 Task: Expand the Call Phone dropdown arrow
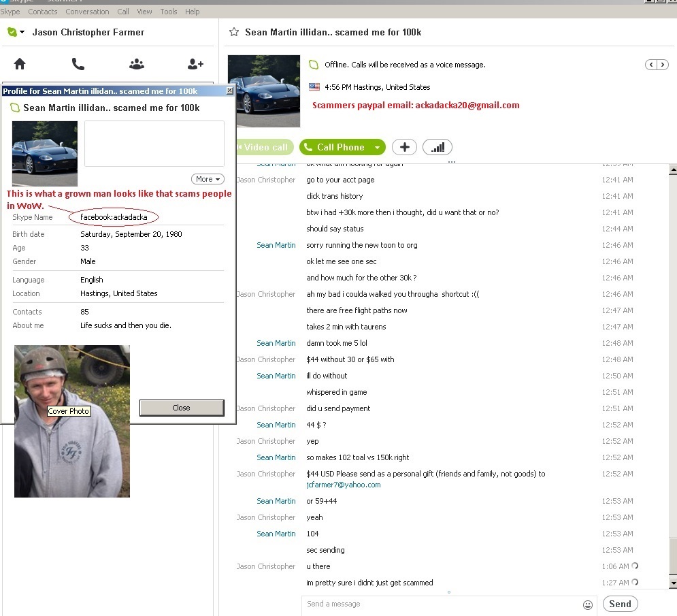point(378,147)
